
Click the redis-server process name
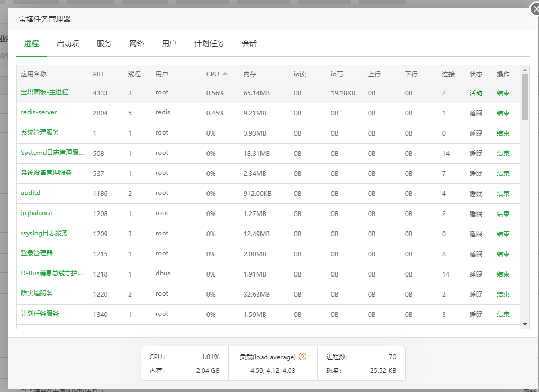39,112
